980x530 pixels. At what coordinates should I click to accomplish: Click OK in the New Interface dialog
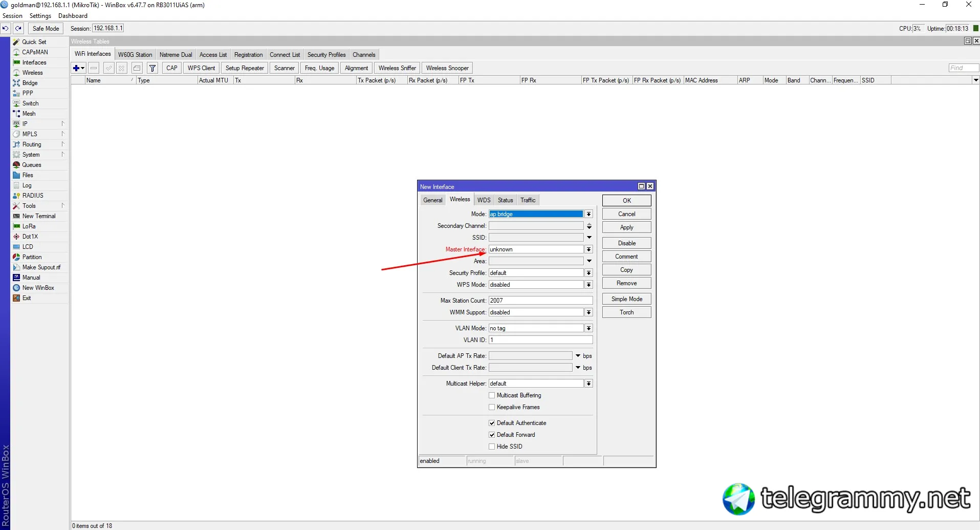(x=627, y=201)
